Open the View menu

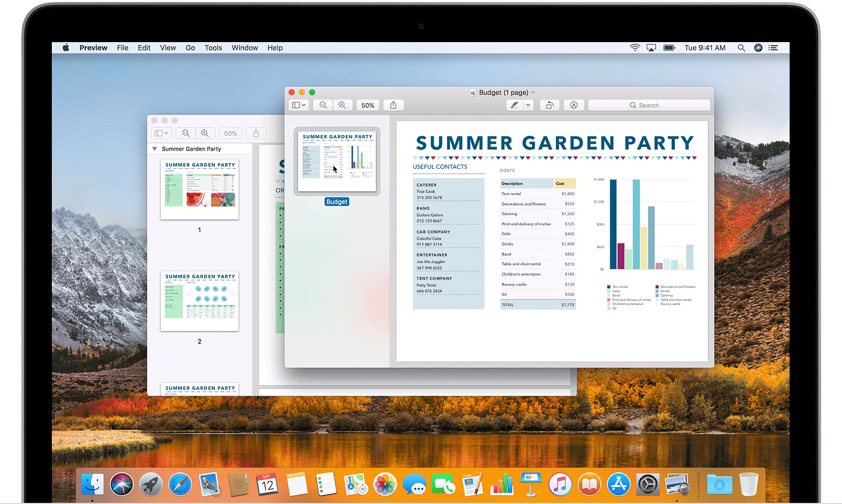[x=168, y=47]
